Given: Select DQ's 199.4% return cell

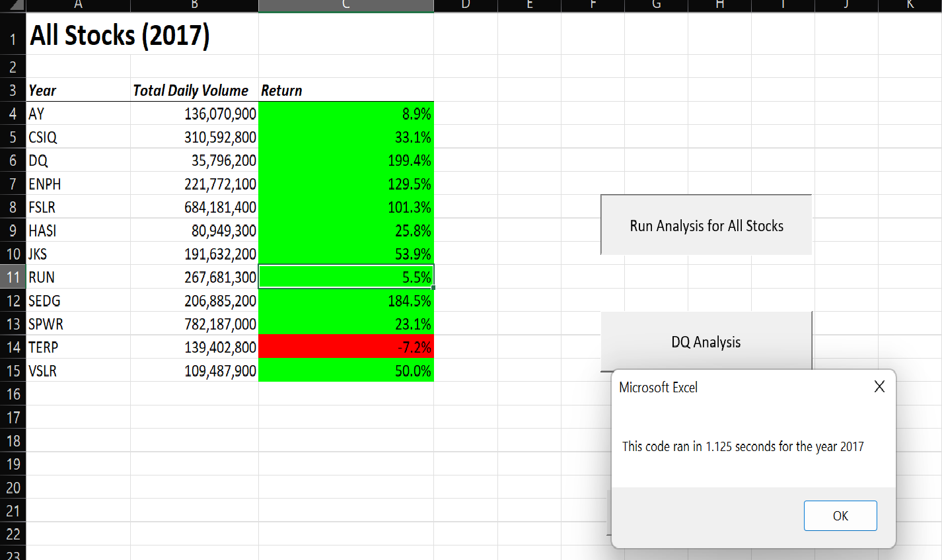Looking at the screenshot, I should [345, 160].
